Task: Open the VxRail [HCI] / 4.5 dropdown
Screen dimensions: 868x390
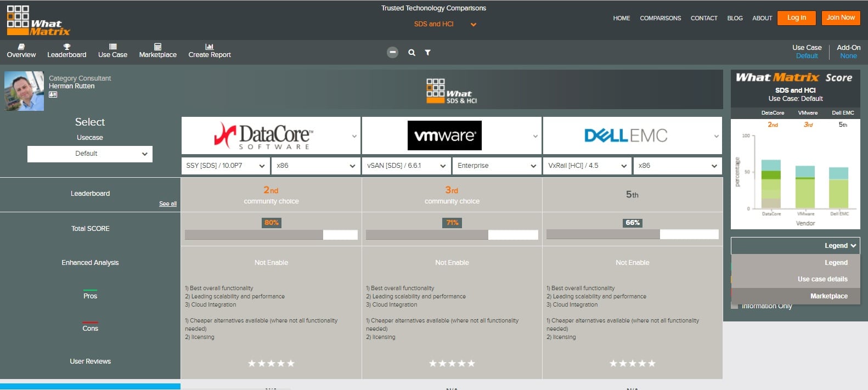Action: pyautogui.click(x=587, y=166)
